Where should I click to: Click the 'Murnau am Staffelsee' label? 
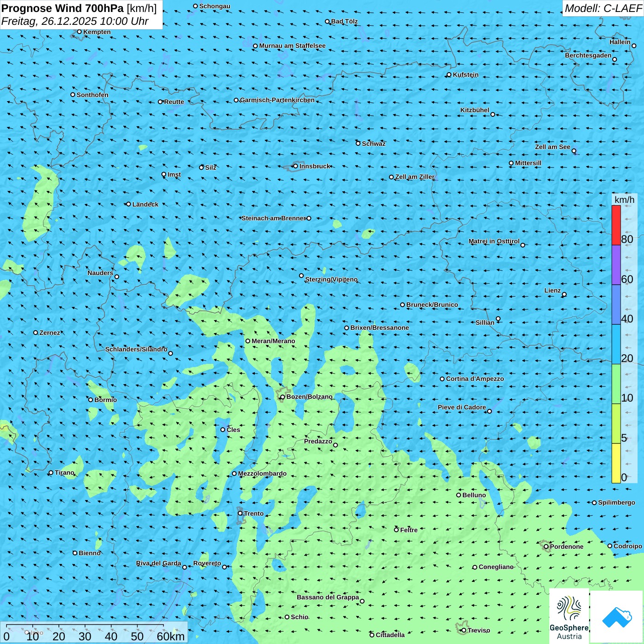(x=292, y=46)
